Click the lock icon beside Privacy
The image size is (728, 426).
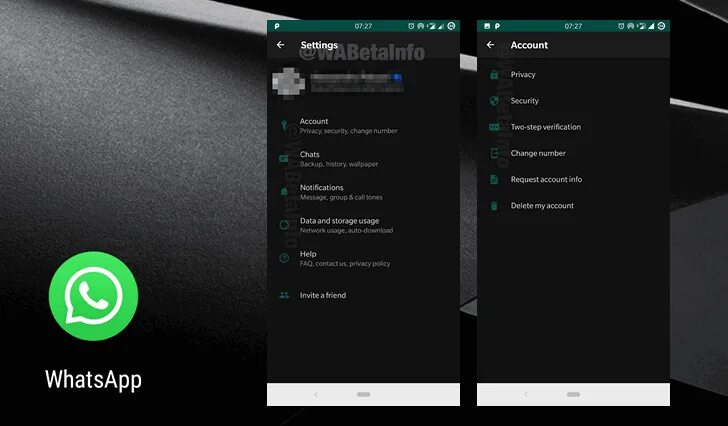[x=494, y=74]
